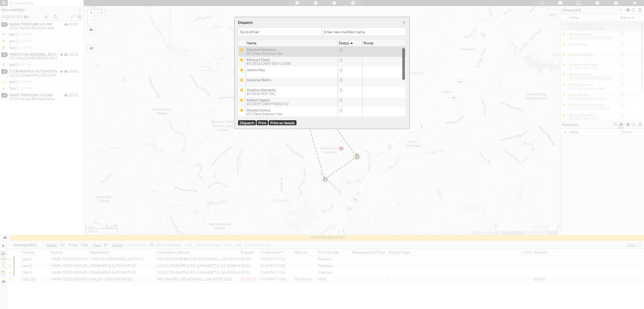Click the Print w/ details button
The image size is (644, 309).
pyautogui.click(x=282, y=123)
